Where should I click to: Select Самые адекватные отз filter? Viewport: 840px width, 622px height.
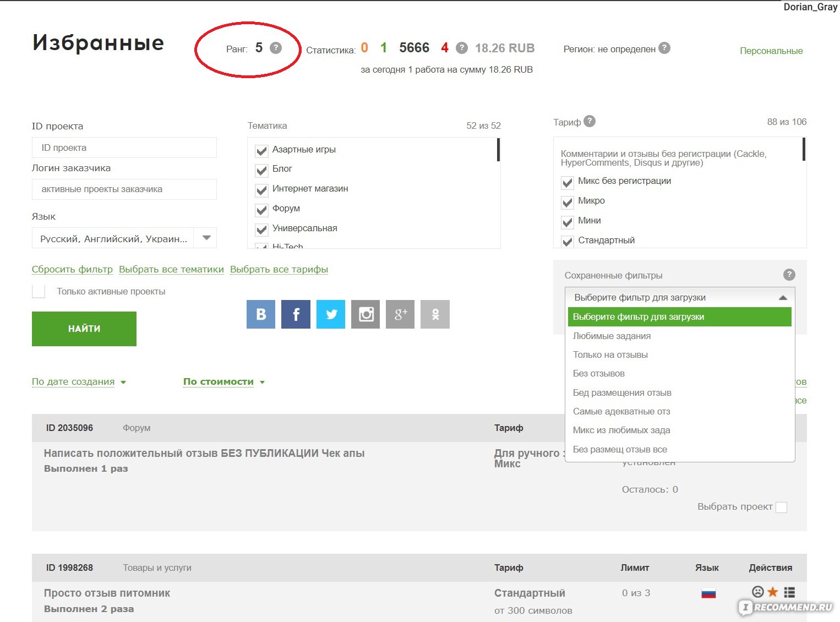pos(680,411)
